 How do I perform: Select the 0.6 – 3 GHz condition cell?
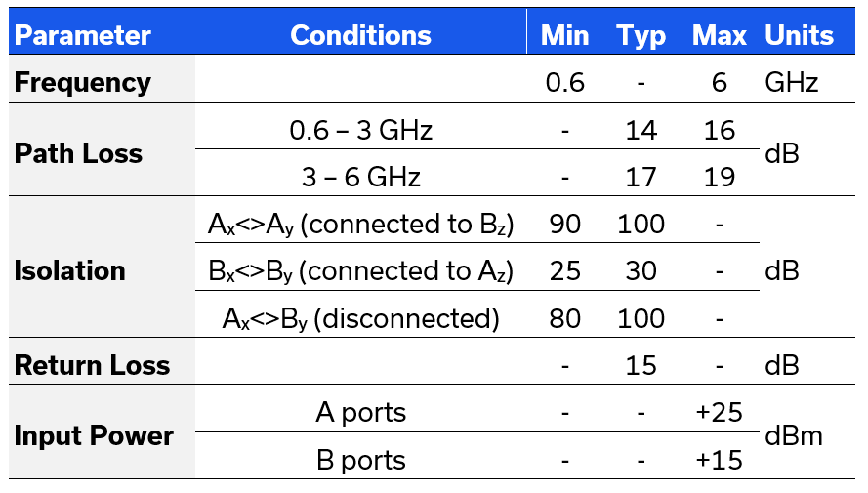(x=360, y=131)
